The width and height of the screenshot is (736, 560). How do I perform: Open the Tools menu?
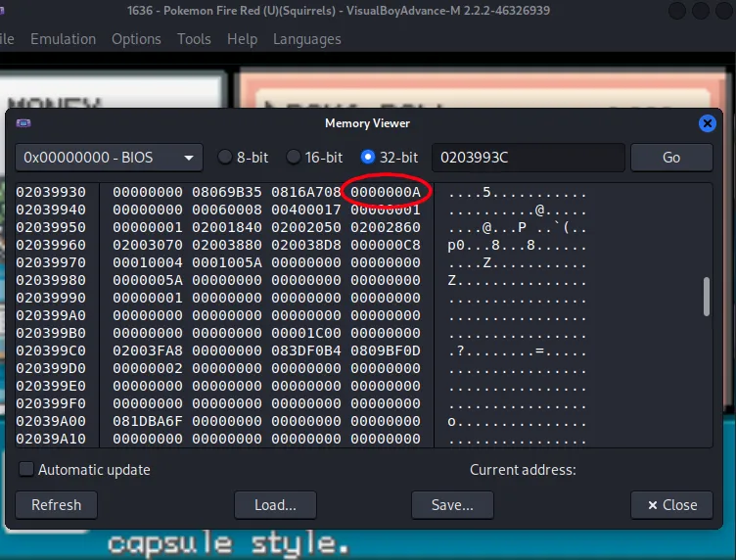coord(194,39)
